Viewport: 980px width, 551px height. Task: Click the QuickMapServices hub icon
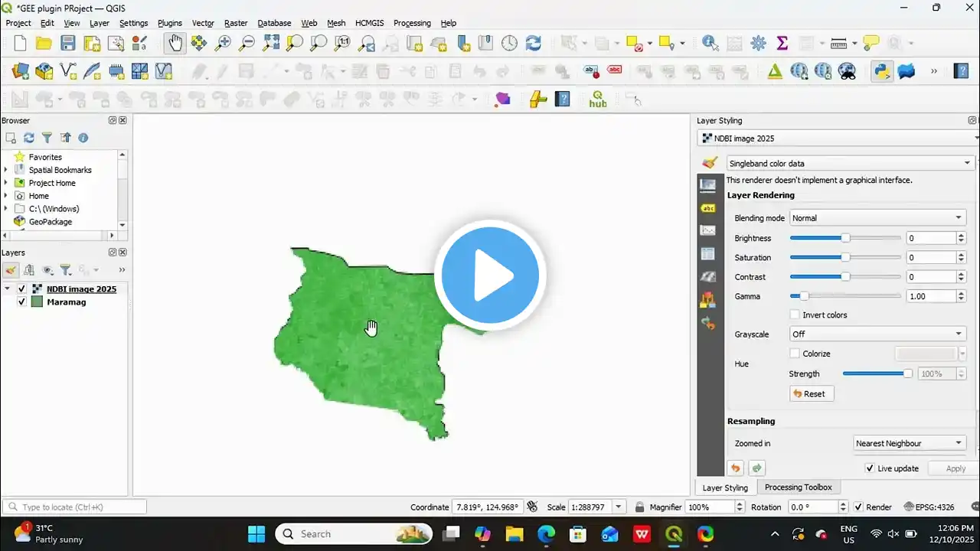pos(597,99)
